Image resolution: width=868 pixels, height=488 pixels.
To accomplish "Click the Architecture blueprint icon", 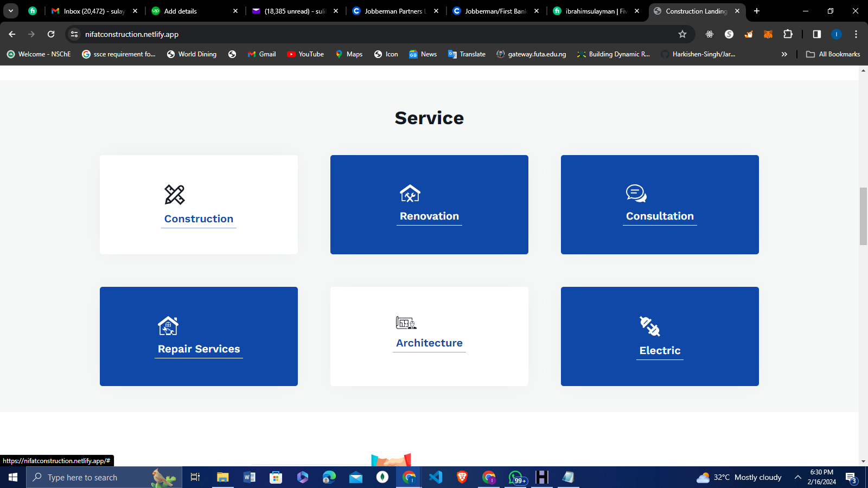I will [406, 323].
